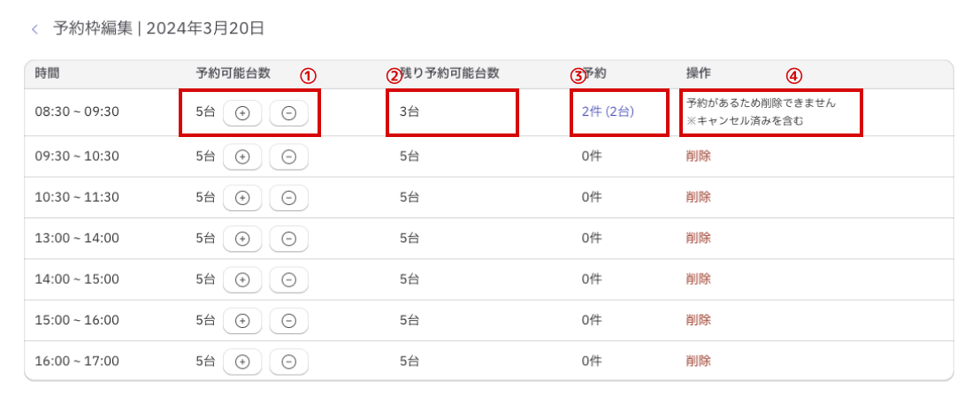Click plus button for 13:00 ~ 14:00
The height and width of the screenshot is (404, 980).
(242, 239)
